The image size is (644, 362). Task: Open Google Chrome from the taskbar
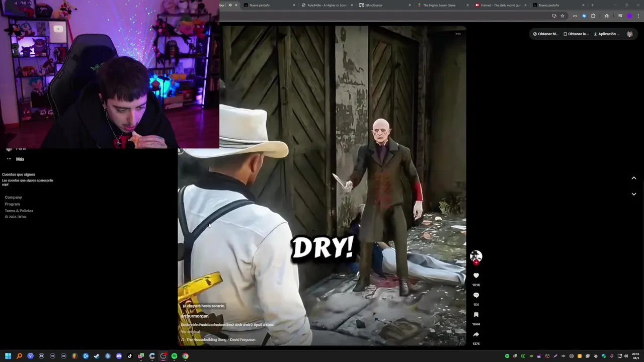[x=185, y=356]
